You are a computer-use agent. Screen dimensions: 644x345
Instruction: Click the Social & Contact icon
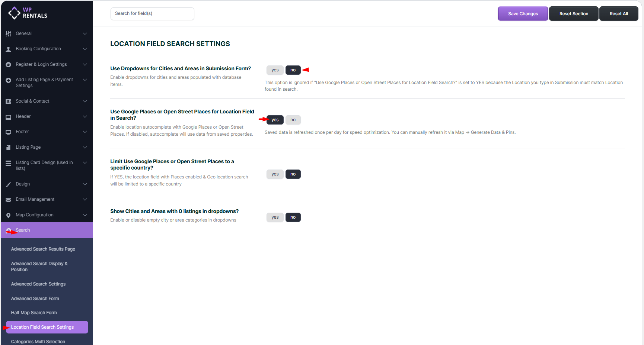pos(9,101)
